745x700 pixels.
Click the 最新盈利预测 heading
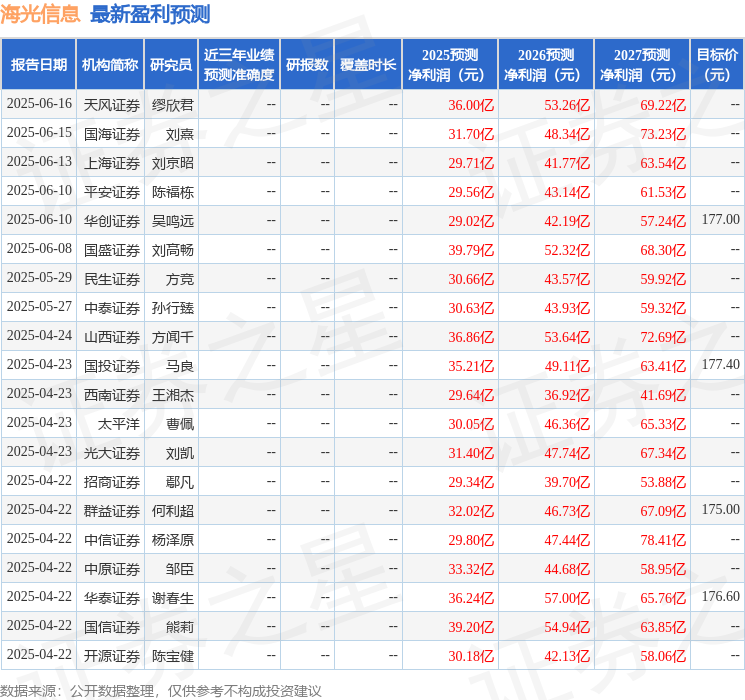(150, 14)
